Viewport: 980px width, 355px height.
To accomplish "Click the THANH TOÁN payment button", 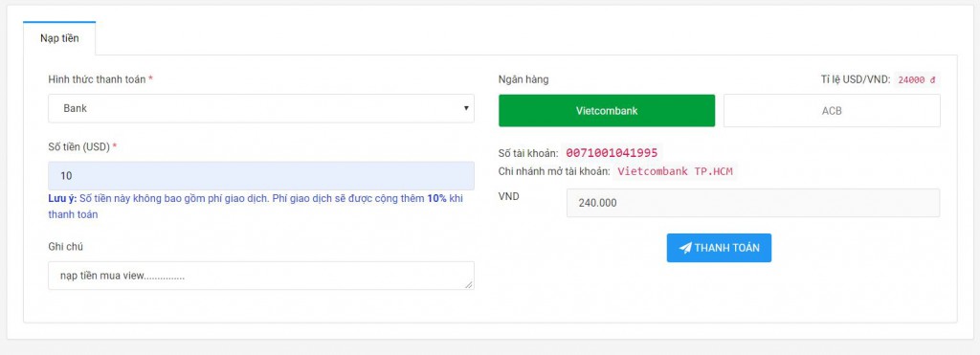I will [719, 248].
